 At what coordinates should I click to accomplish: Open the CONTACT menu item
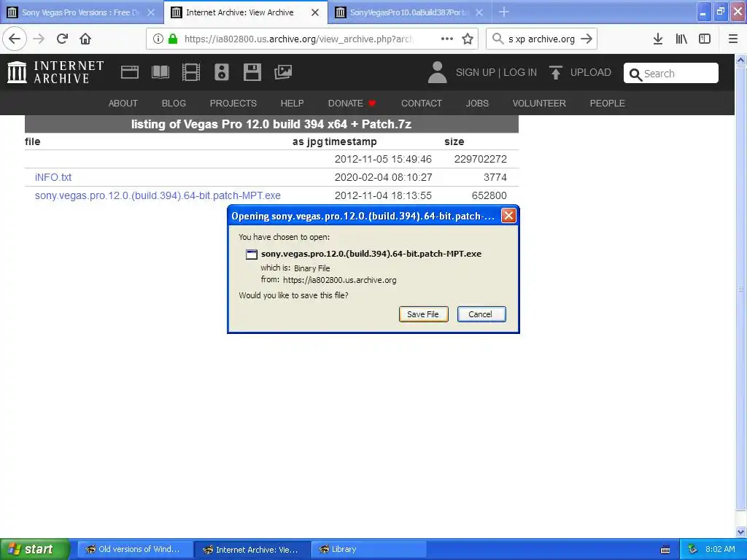[x=421, y=104]
